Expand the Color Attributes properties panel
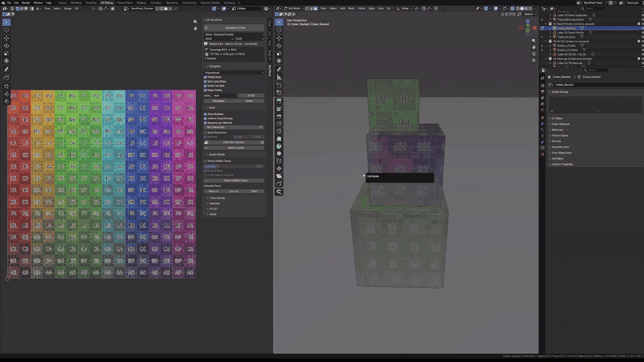644x362 pixels. [x=559, y=124]
